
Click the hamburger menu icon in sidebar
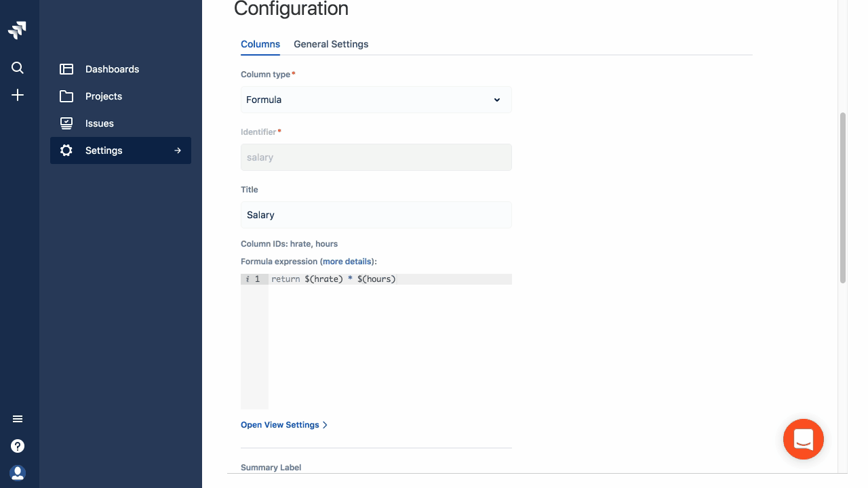18,419
